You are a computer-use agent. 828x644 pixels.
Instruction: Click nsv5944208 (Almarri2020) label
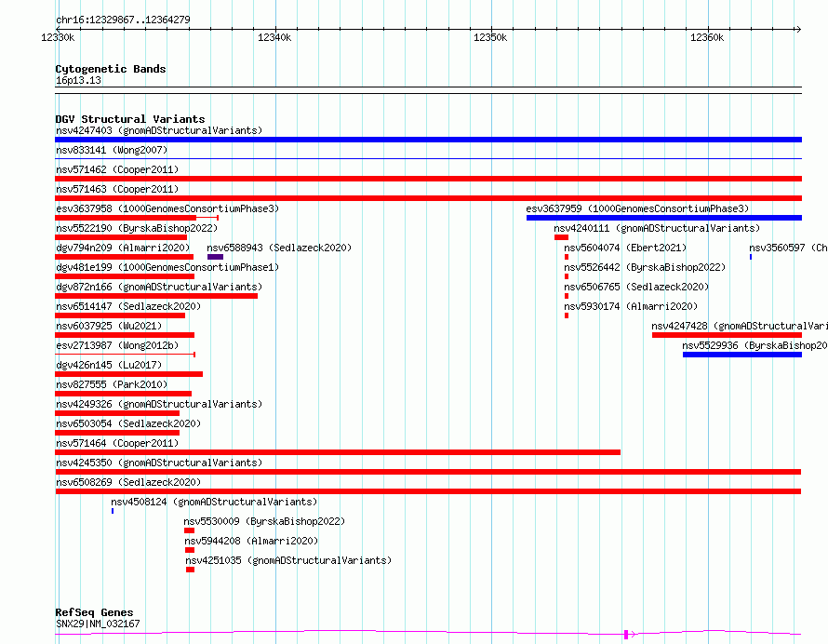point(251,541)
